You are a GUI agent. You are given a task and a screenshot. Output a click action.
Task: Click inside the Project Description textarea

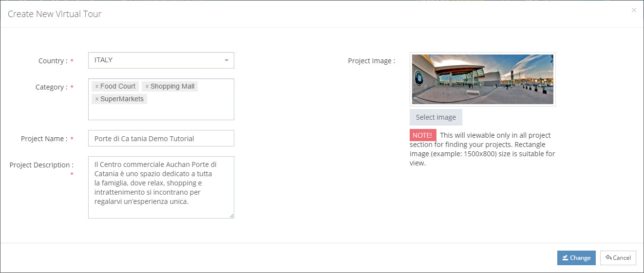161,187
